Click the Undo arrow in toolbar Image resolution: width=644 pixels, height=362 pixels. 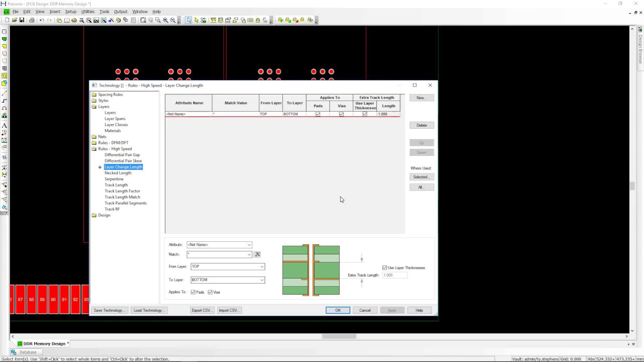(42, 20)
